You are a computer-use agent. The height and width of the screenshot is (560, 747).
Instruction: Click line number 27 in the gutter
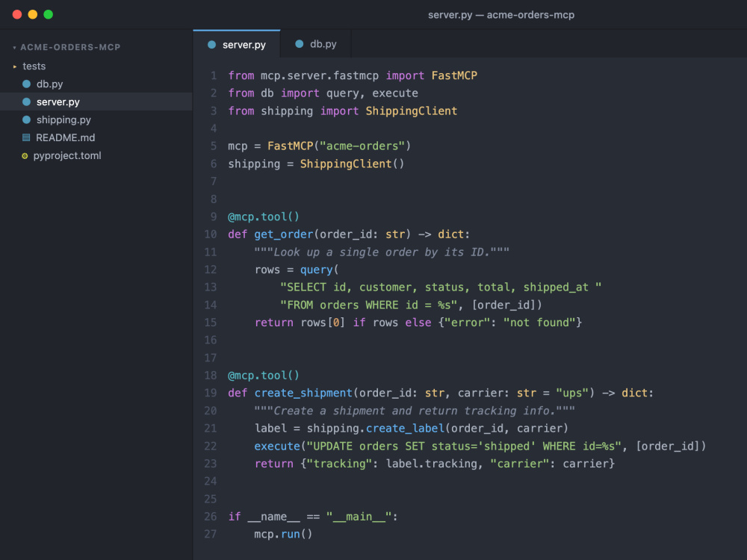210,534
